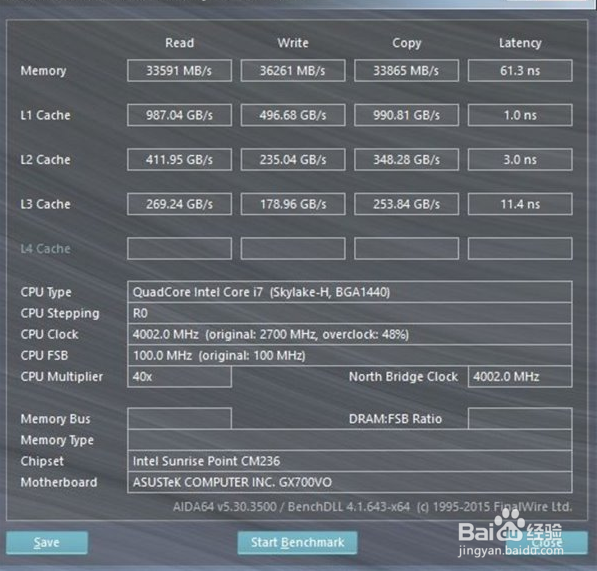Click the Save button
The height and width of the screenshot is (571, 597).
tap(47, 542)
